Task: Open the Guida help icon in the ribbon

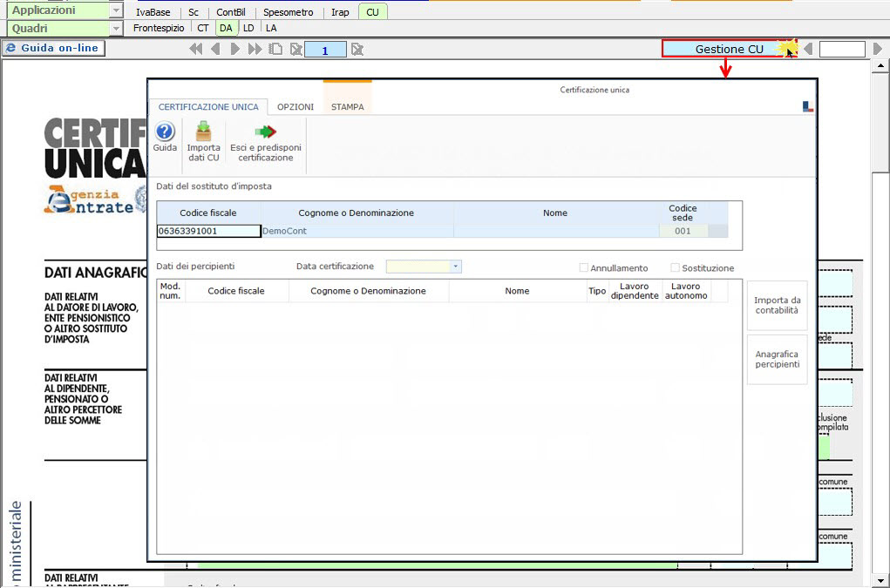Action: 165,138
